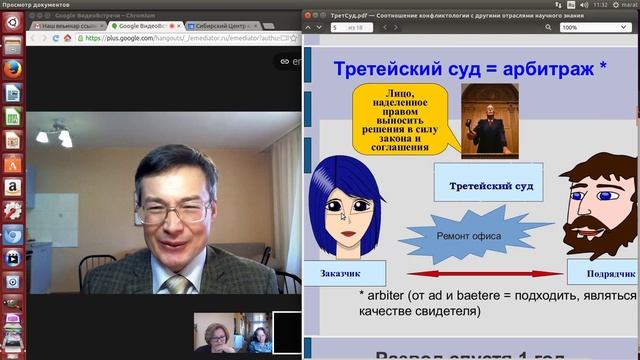The image size is (640, 360).
Task: Open the screen recorder app below the clapperboard
Action: tap(13, 282)
